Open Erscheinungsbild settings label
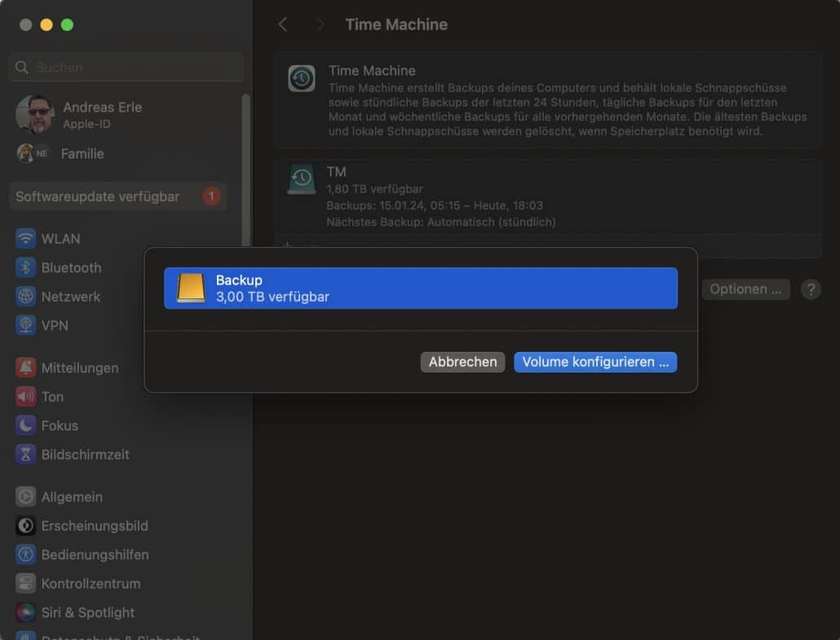The height and width of the screenshot is (640, 840). (95, 526)
